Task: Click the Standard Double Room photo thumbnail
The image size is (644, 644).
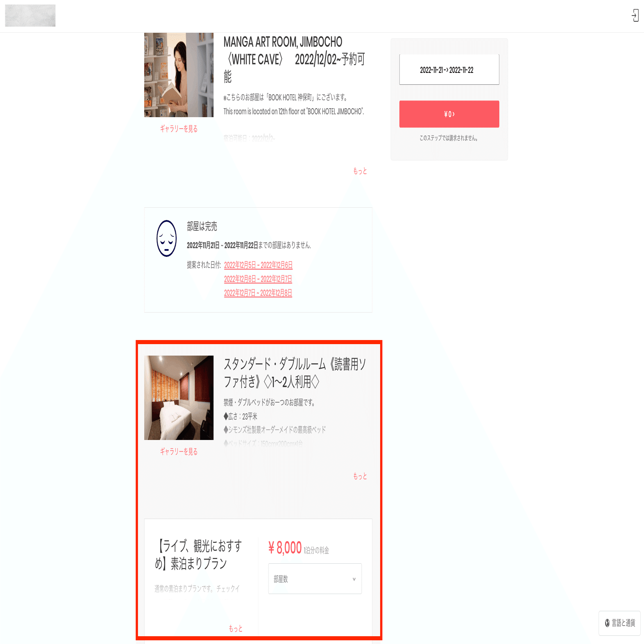Action: point(179,398)
